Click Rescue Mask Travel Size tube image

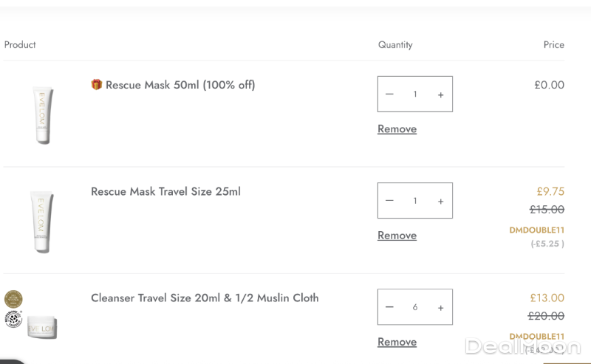click(x=41, y=221)
